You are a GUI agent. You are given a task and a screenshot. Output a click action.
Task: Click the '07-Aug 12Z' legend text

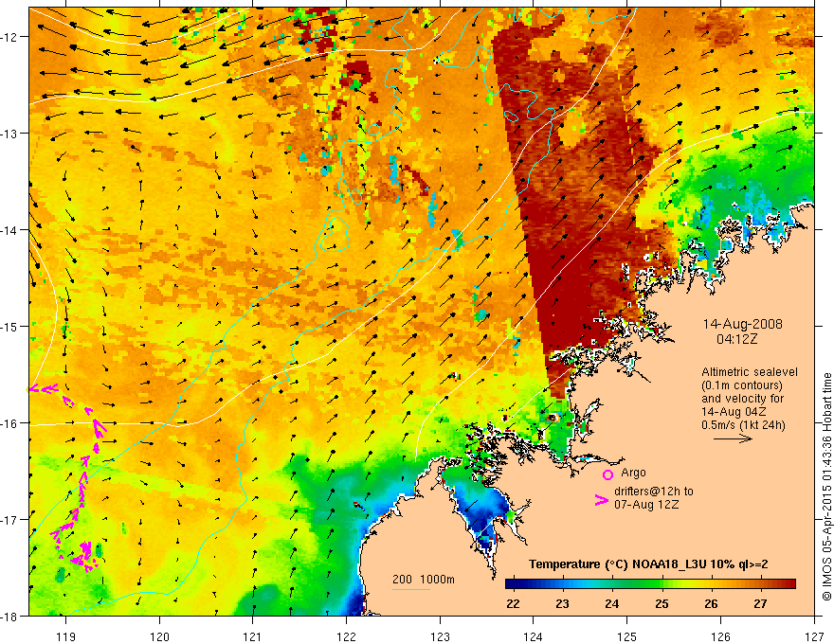pos(646,505)
